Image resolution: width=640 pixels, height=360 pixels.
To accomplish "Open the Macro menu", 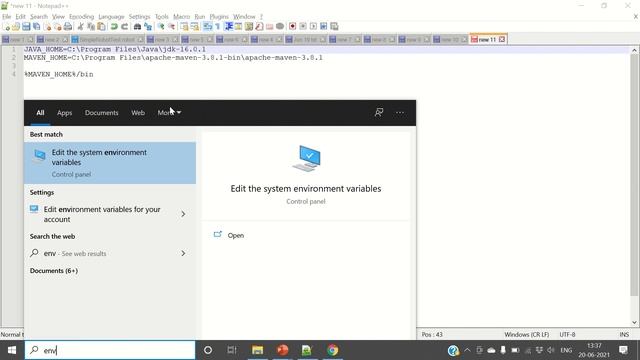I will tap(182, 17).
